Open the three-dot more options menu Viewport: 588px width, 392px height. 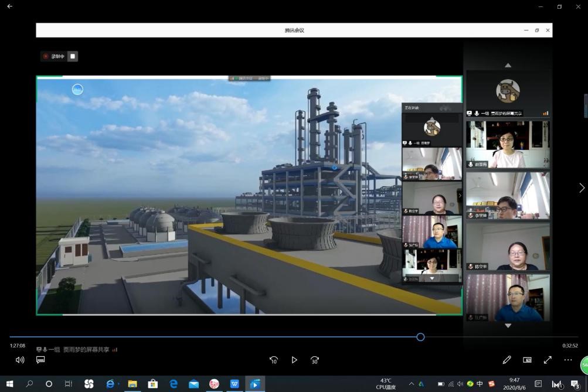(567, 360)
